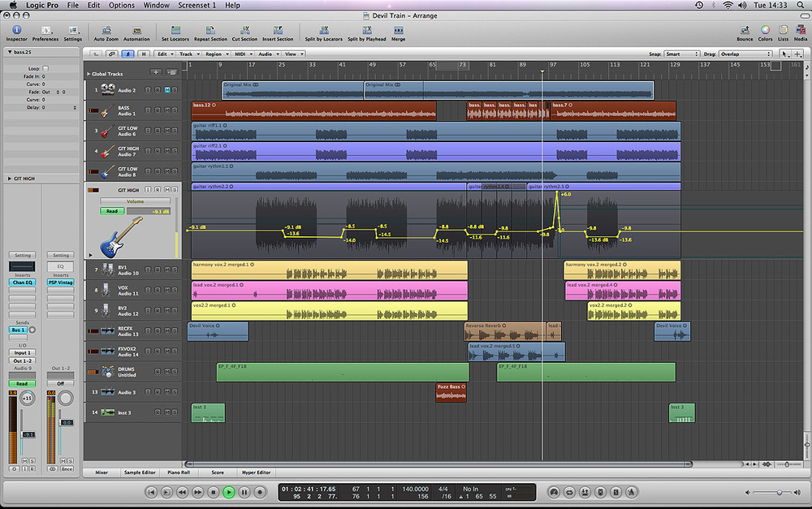Screen dimensions: 812x509
Task: Switch to the Sample Editor tab
Action: pos(140,472)
